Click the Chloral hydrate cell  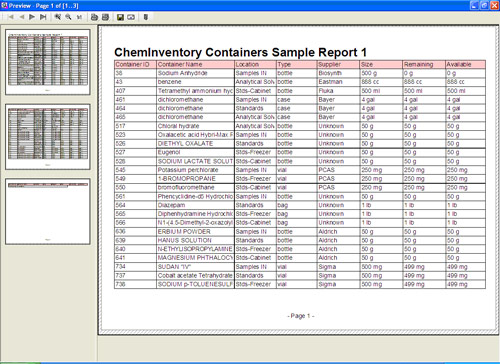click(x=195, y=126)
